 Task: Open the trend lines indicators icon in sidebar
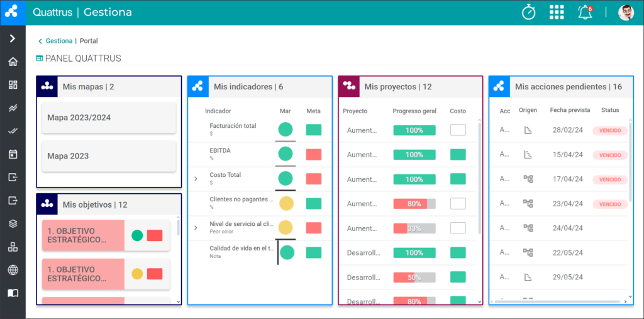pos(13,108)
